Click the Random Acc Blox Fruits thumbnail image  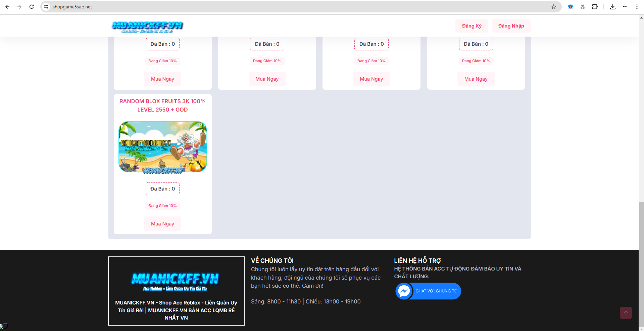(x=162, y=147)
